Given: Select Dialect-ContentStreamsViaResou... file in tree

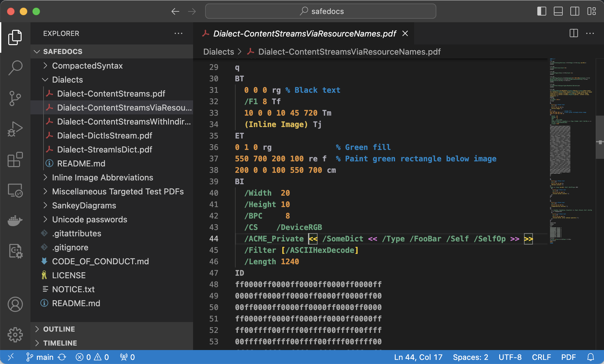Looking at the screenshot, I should [x=112, y=108].
